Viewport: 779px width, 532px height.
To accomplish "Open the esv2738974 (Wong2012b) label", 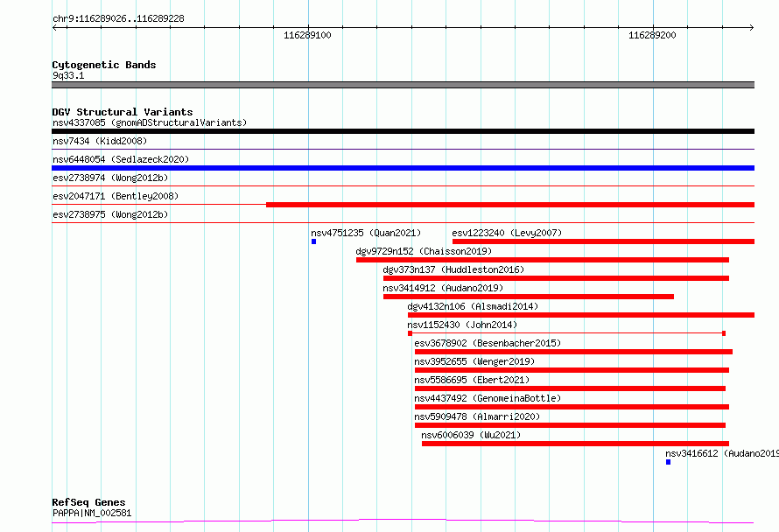I will point(110,178).
